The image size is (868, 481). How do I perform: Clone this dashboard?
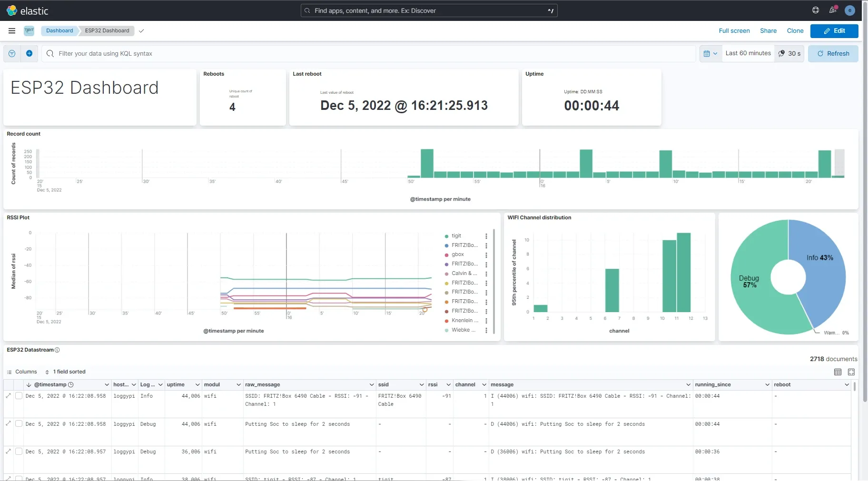(x=795, y=31)
